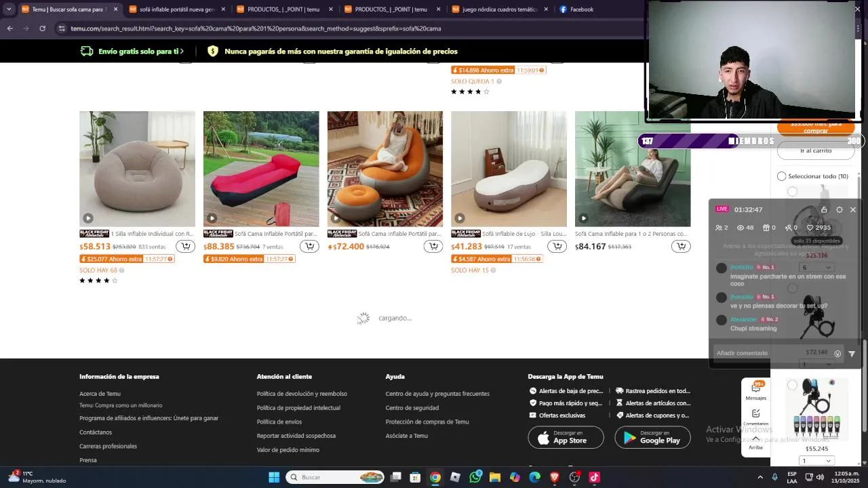Select the first cart item's round checkbox

pos(792,192)
